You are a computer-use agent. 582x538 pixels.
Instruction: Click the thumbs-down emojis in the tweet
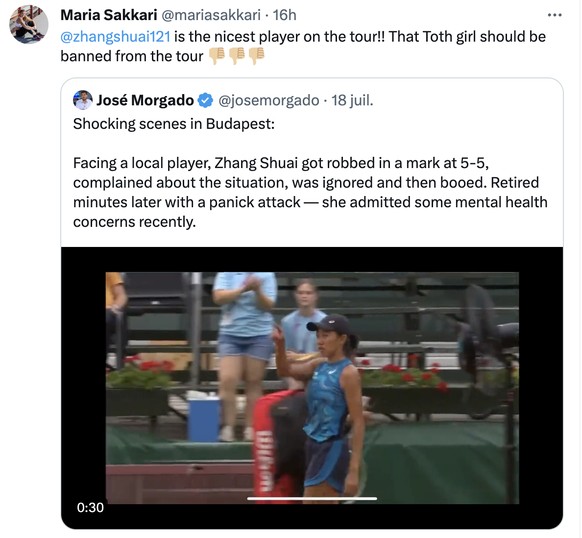pyautogui.click(x=236, y=56)
